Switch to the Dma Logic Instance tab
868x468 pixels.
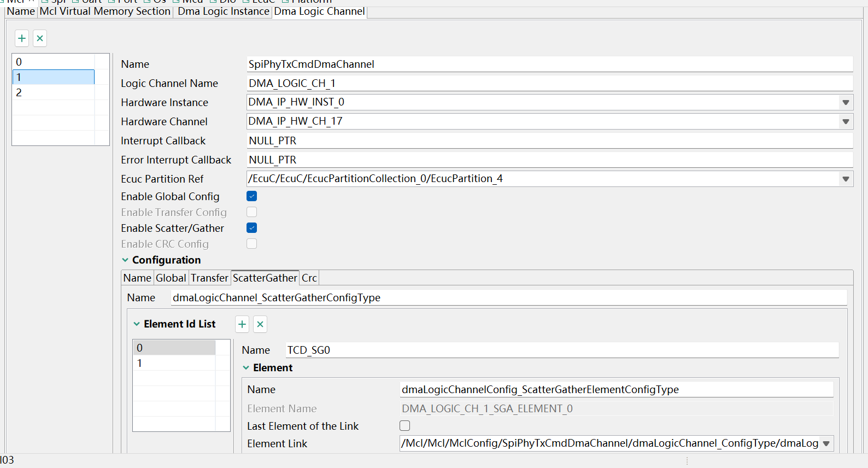point(223,11)
